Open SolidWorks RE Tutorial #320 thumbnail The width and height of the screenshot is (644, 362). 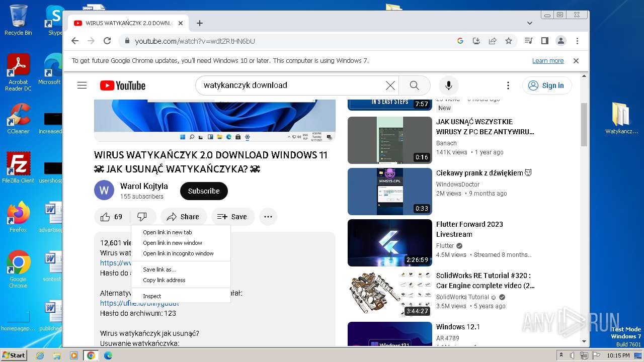tap(390, 294)
